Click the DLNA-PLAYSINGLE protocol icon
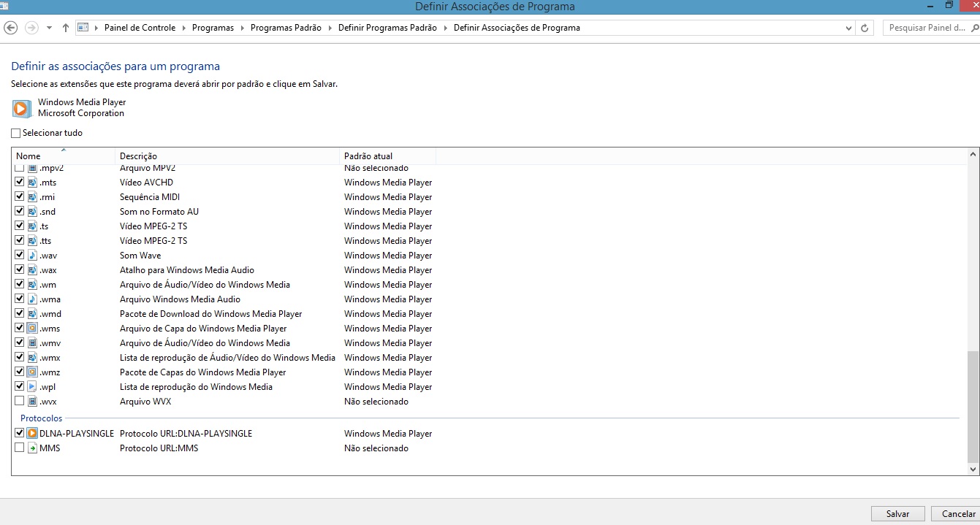Image resolution: width=980 pixels, height=525 pixels. [x=32, y=434]
